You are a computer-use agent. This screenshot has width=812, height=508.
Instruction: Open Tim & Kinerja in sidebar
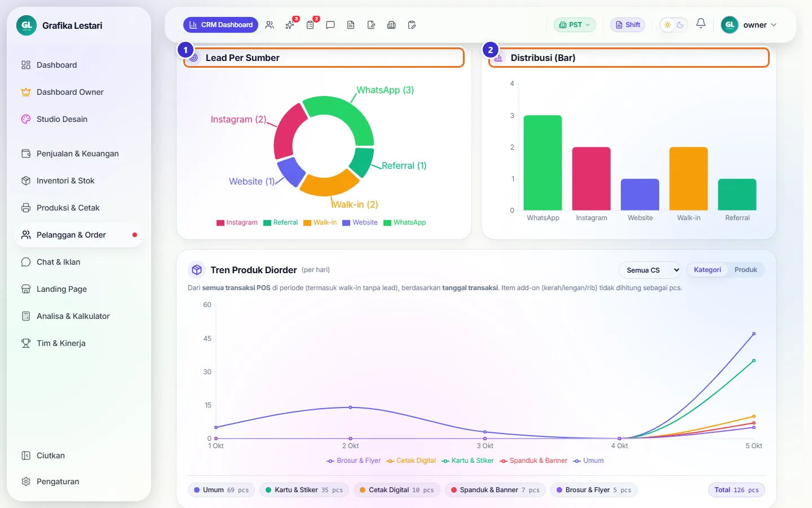(x=79, y=343)
